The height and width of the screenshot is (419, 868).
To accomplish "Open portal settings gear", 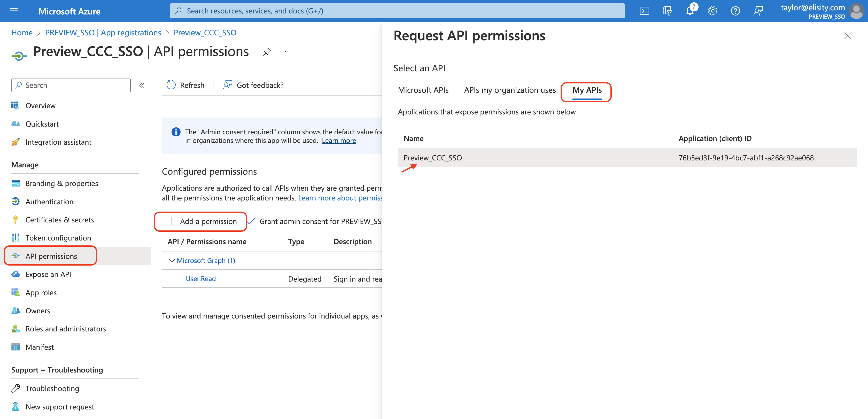I will tap(712, 11).
